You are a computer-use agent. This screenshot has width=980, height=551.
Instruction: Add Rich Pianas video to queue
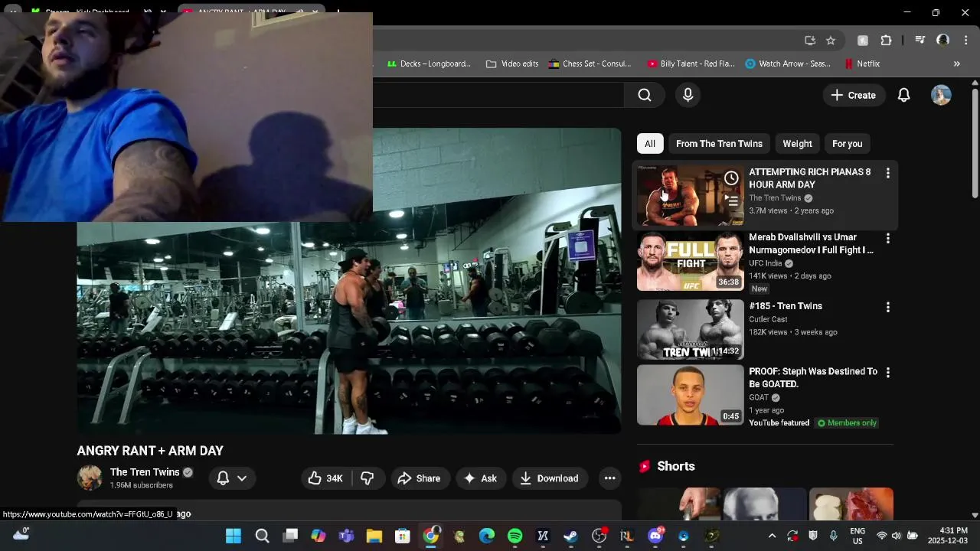[x=731, y=201]
